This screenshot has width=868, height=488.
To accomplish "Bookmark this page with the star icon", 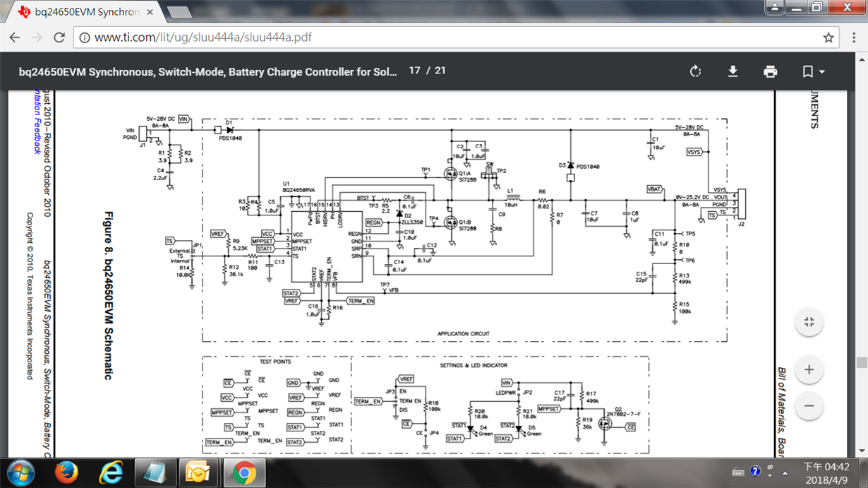I will tap(828, 37).
